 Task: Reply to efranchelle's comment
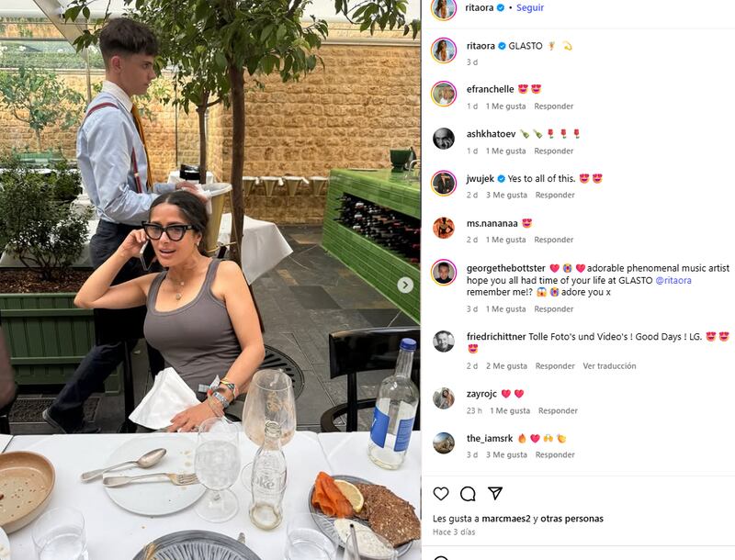point(554,106)
